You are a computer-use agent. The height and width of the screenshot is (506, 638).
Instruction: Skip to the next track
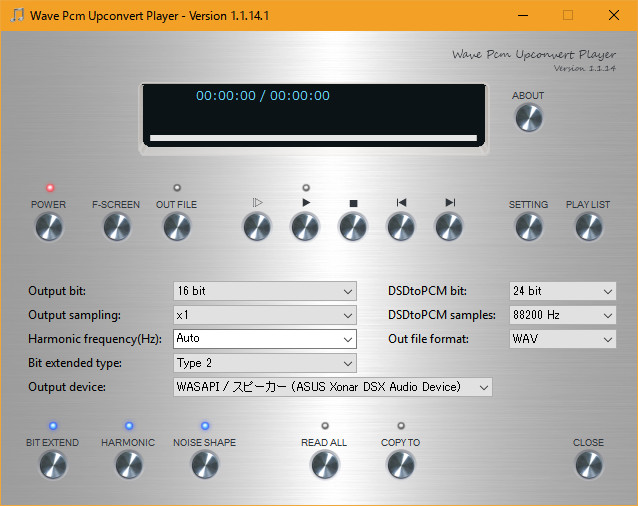click(449, 228)
